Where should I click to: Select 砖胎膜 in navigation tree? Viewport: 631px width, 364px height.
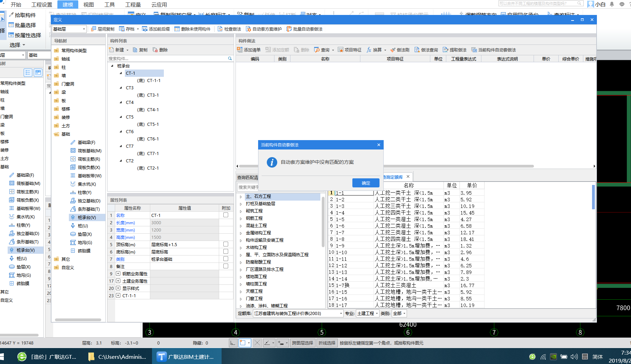coord(84,251)
